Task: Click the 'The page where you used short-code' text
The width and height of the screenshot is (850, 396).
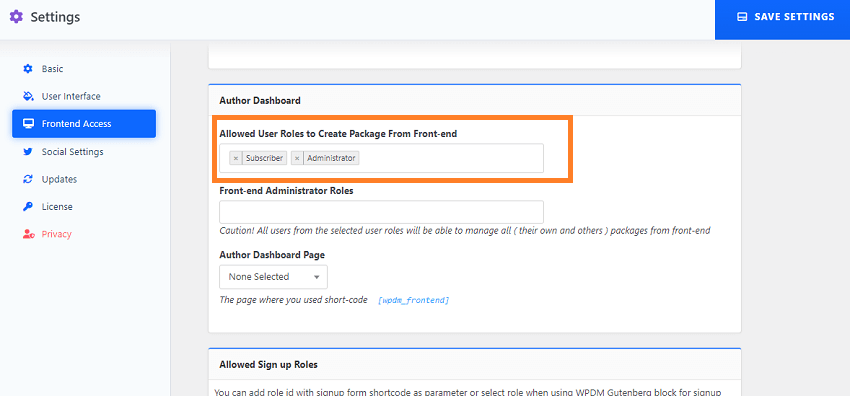Action: tap(293, 300)
